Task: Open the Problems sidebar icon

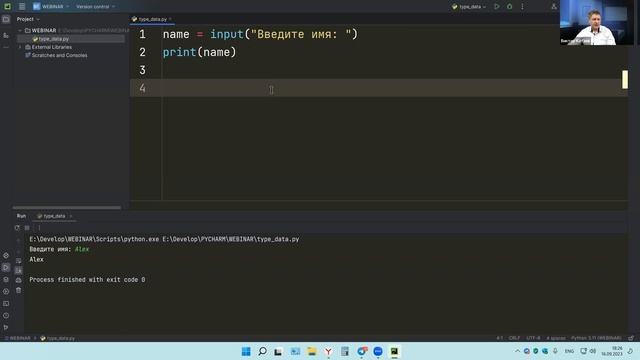Action: [x=6, y=316]
